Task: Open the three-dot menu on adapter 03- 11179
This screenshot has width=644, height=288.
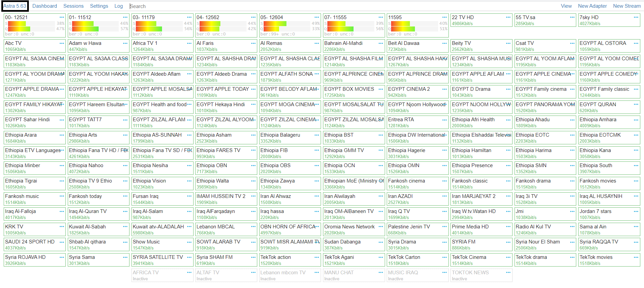Action: [x=189, y=17]
